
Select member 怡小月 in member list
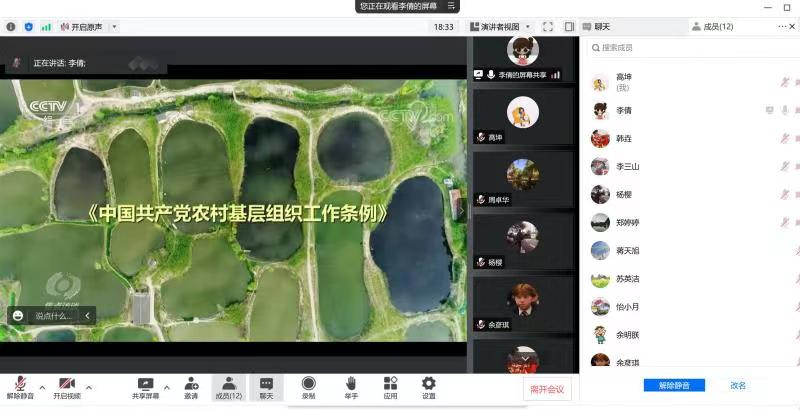point(694,307)
